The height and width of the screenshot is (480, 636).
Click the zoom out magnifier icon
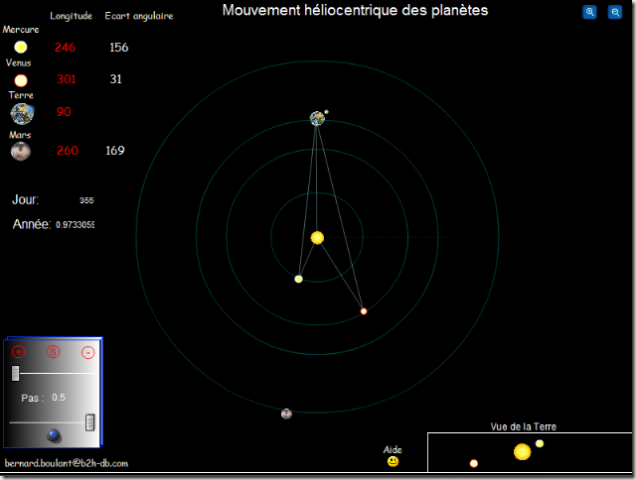(x=615, y=12)
